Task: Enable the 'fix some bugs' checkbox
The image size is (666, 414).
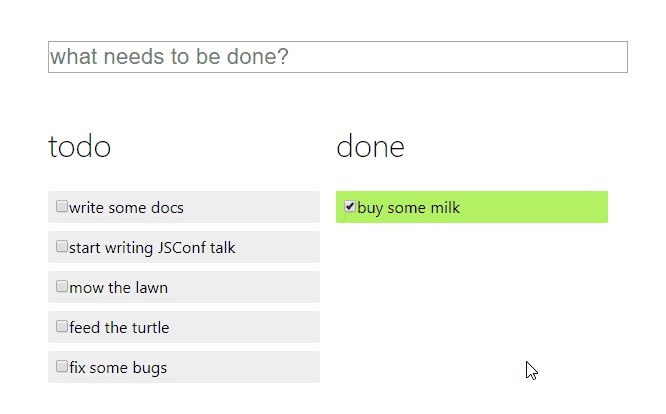Action: coord(62,367)
